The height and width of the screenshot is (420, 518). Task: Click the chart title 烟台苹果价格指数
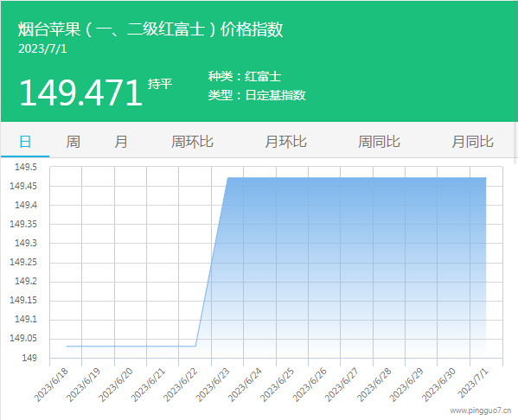click(150, 29)
